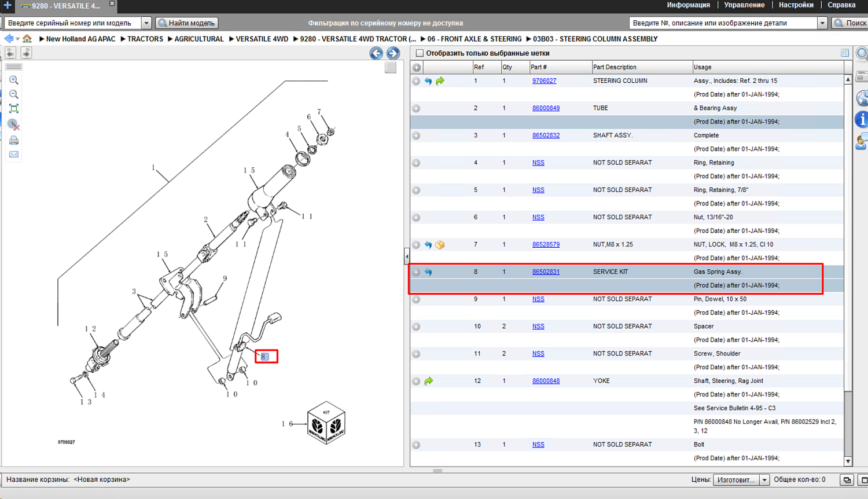
Task: Fit the diagram to the window
Action: [14, 109]
